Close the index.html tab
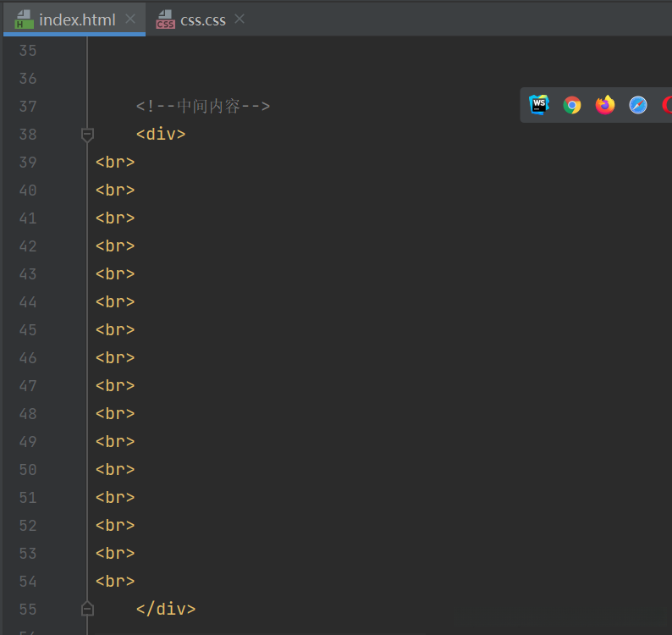The width and height of the screenshot is (672, 635). pyautogui.click(x=129, y=19)
